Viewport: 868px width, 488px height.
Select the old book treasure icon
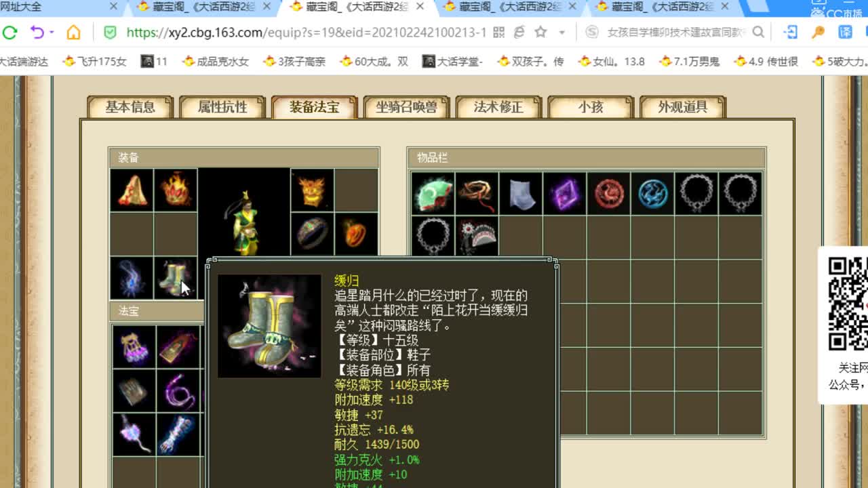134,390
